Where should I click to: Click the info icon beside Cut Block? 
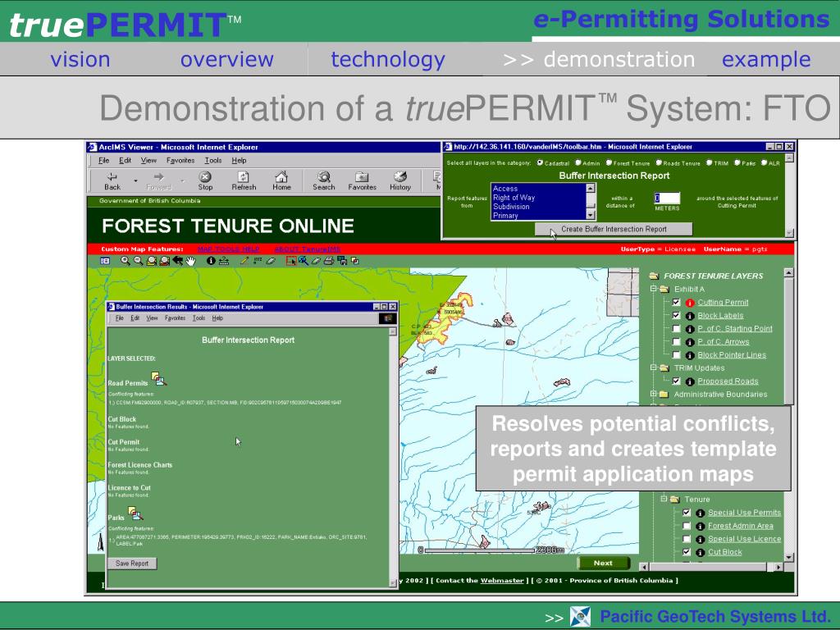[x=701, y=552]
